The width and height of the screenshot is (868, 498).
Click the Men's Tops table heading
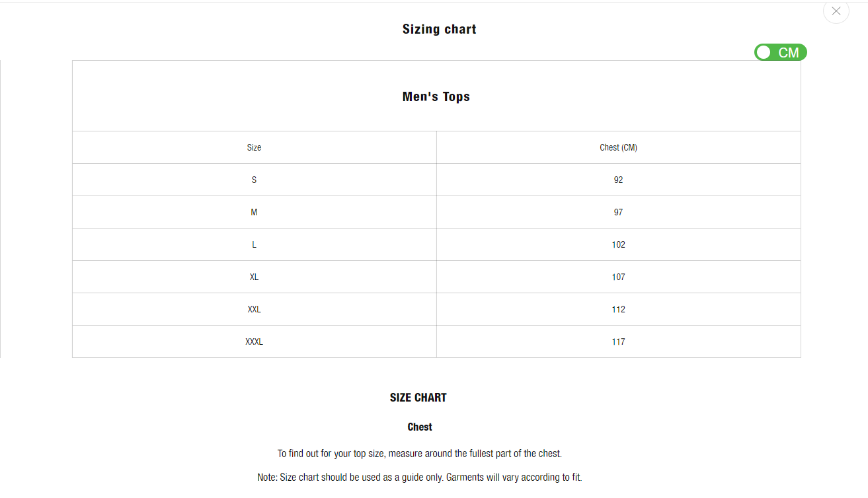(436, 96)
